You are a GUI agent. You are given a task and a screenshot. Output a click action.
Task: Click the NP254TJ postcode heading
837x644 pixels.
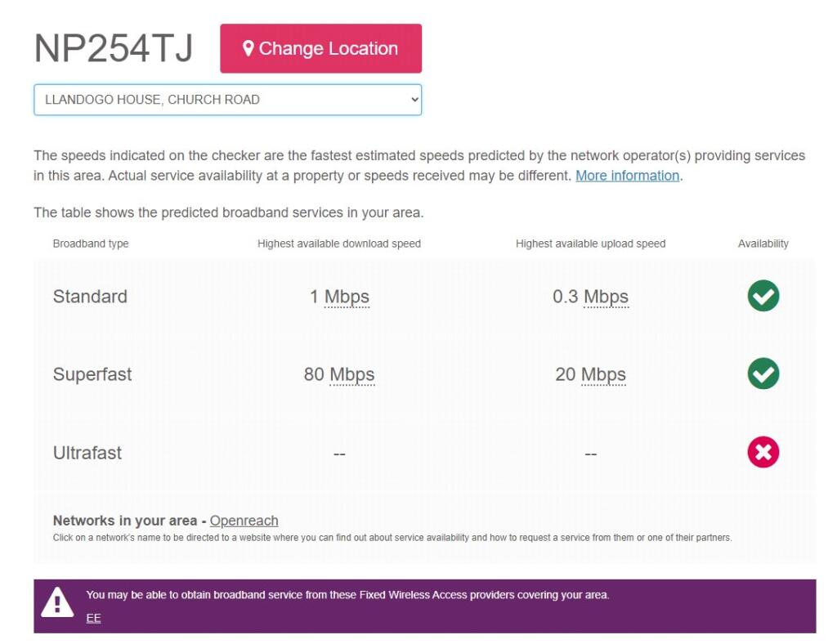point(114,49)
